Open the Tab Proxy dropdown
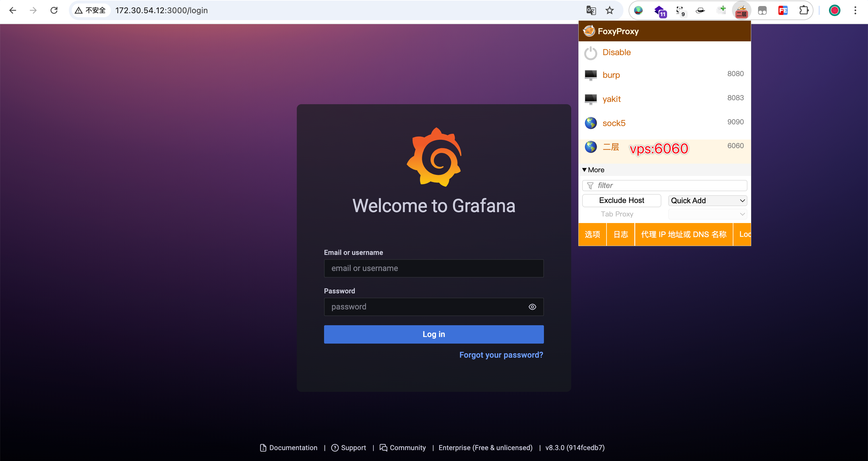Screen dimensions: 868x461 pyautogui.click(x=707, y=214)
